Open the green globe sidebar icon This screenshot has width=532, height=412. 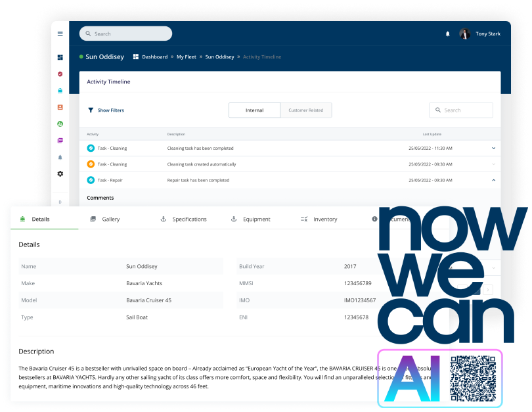(60, 124)
